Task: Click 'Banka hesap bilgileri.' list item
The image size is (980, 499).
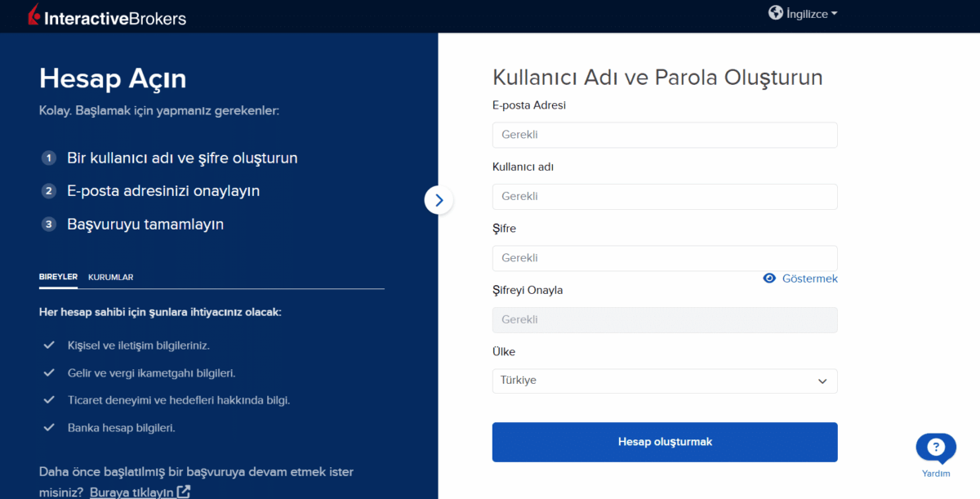Action: pyautogui.click(x=122, y=427)
